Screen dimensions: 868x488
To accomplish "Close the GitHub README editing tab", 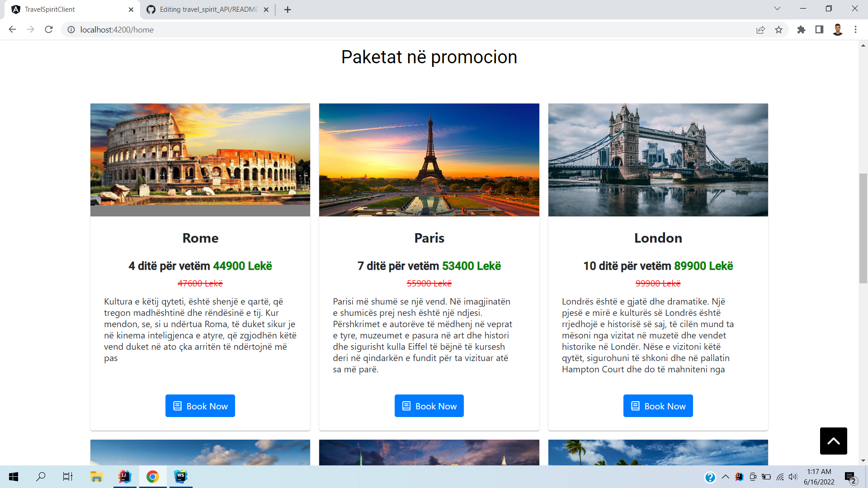I will 266,9.
